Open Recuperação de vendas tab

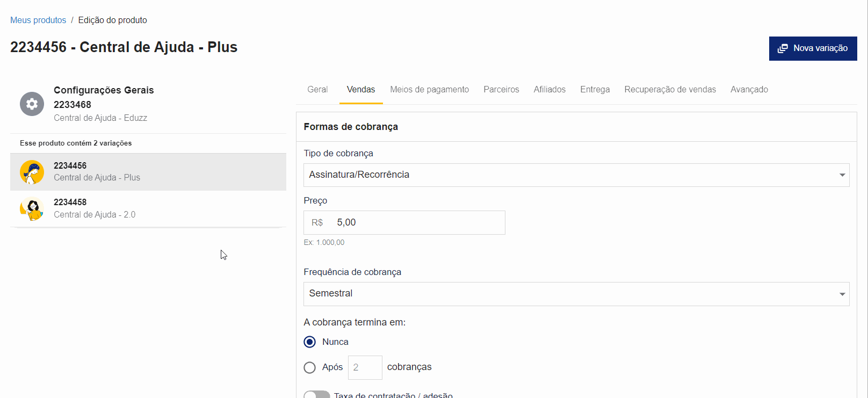[x=670, y=90]
